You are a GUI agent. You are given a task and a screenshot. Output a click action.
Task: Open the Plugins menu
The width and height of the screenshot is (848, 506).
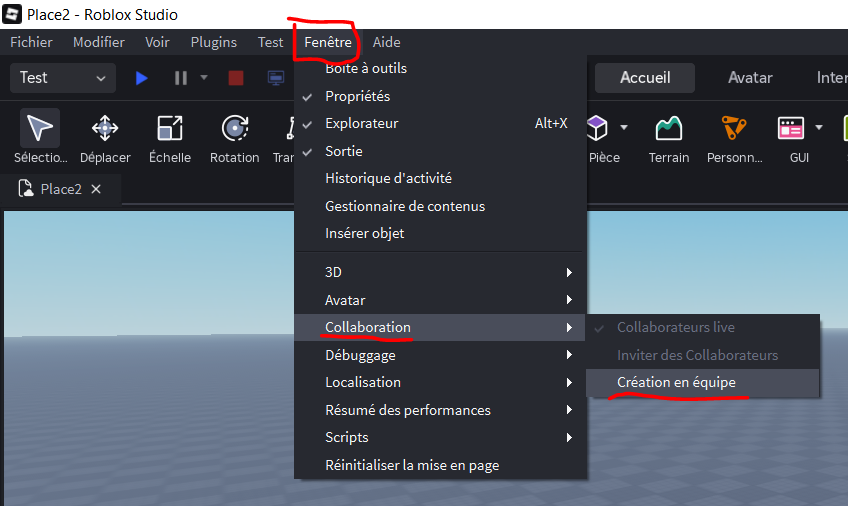click(213, 42)
